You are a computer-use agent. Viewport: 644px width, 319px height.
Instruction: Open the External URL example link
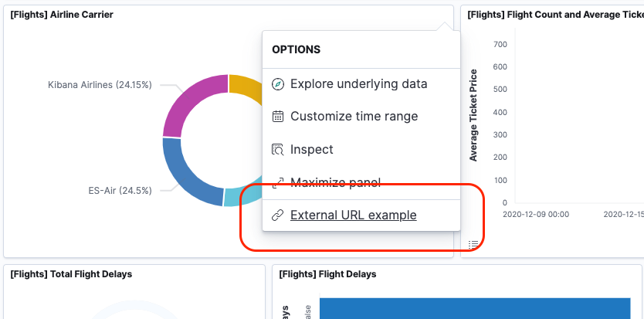tap(353, 215)
